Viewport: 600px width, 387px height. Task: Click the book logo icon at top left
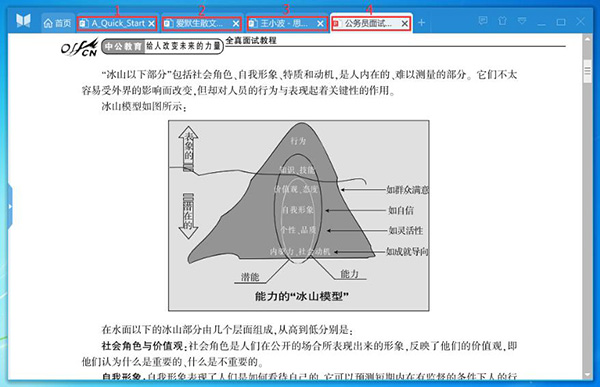click(x=23, y=20)
